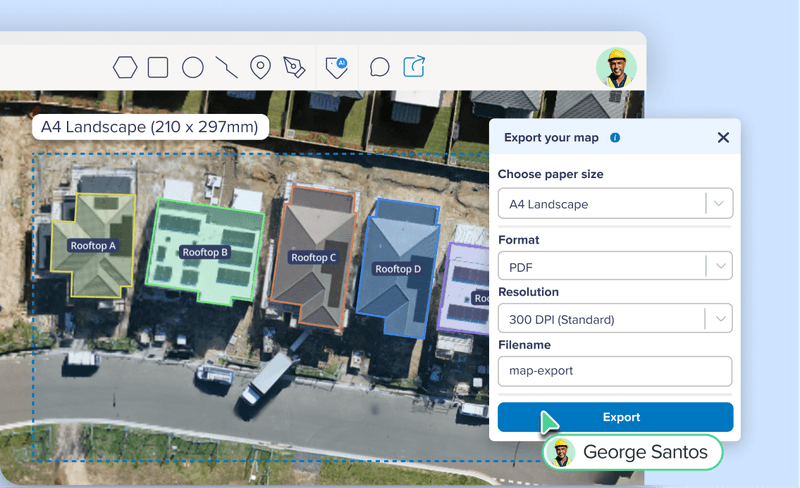The height and width of the screenshot is (488, 800).
Task: Click the 'Format' field label
Action: tap(518, 240)
